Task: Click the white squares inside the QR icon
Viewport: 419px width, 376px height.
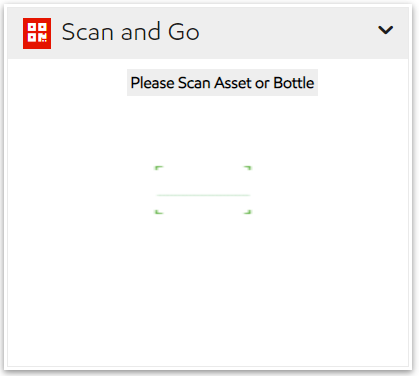Action: pyautogui.click(x=37, y=33)
